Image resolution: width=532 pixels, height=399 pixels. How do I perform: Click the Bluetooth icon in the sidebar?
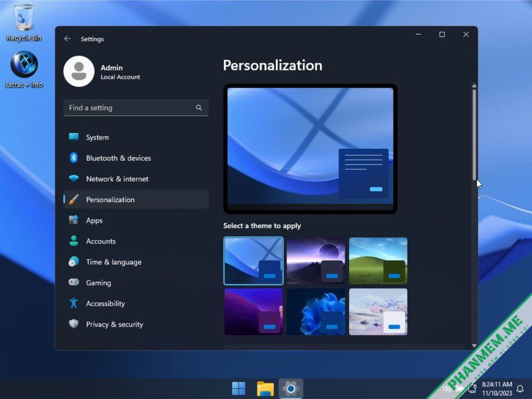pos(74,158)
